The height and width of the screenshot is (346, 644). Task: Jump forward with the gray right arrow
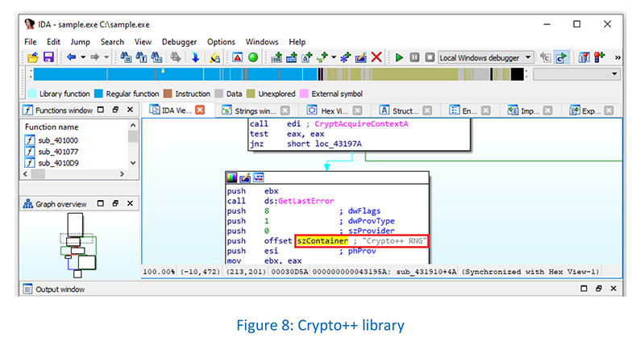coord(95,57)
